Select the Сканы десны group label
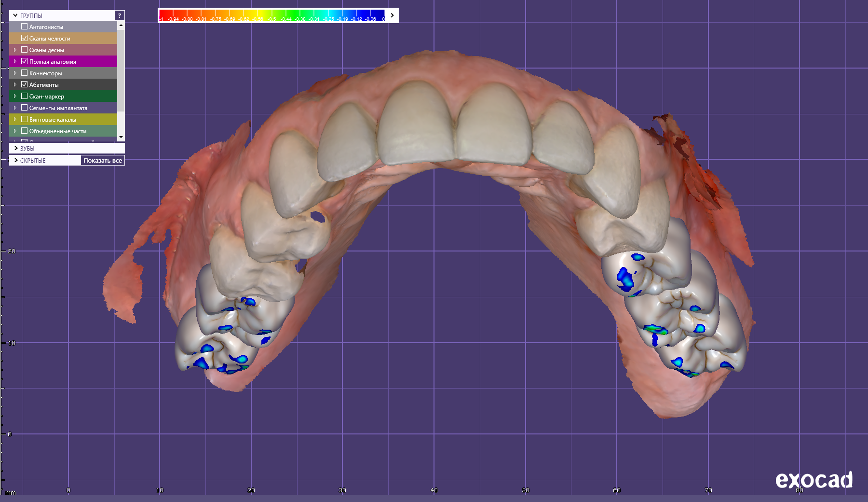This screenshot has height=502, width=868. pos(47,50)
